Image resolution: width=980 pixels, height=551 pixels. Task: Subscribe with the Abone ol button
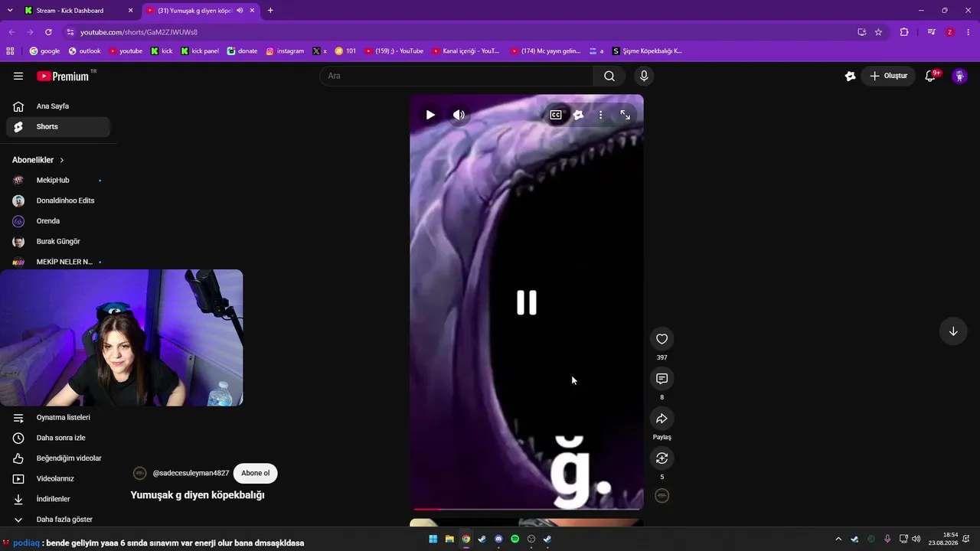(256, 473)
